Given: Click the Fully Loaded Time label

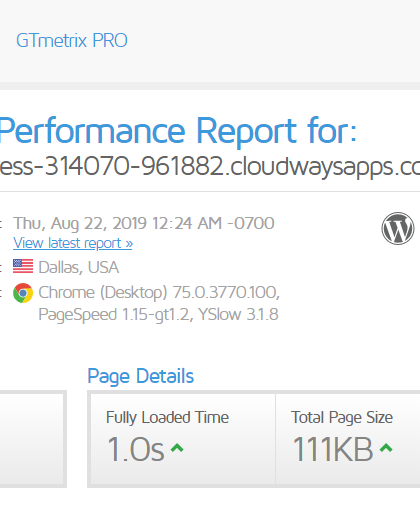Looking at the screenshot, I should [x=167, y=417].
